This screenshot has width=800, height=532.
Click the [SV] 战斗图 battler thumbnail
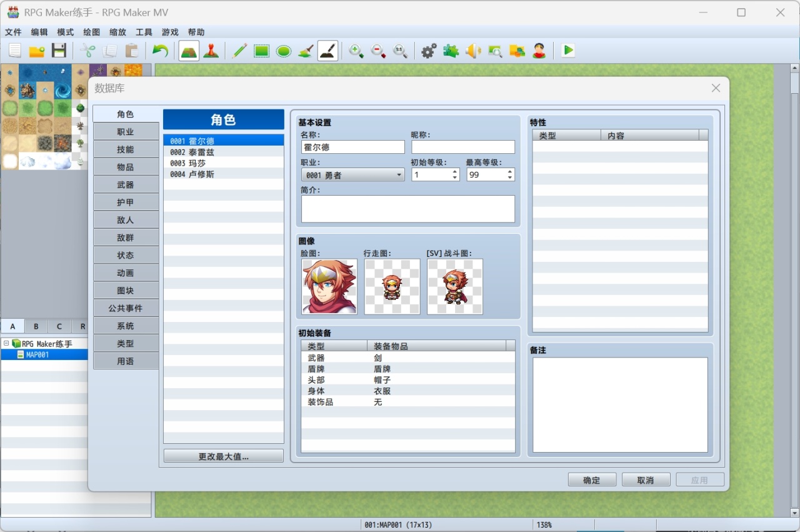tap(455, 286)
